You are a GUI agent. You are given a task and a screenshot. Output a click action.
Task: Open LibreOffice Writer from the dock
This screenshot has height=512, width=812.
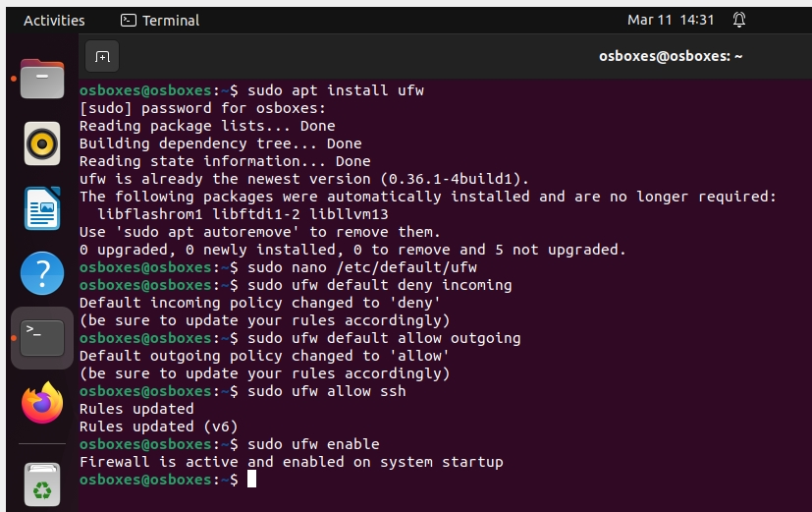pos(42,208)
